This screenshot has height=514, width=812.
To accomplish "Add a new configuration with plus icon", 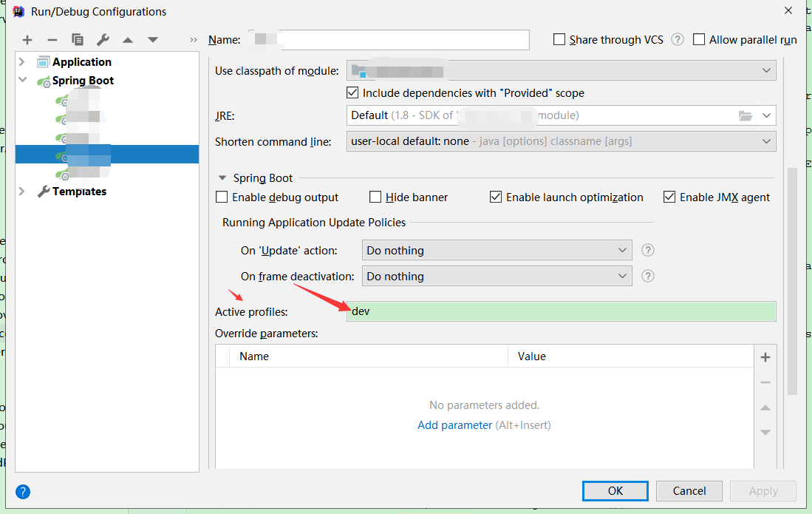I will (x=27, y=40).
